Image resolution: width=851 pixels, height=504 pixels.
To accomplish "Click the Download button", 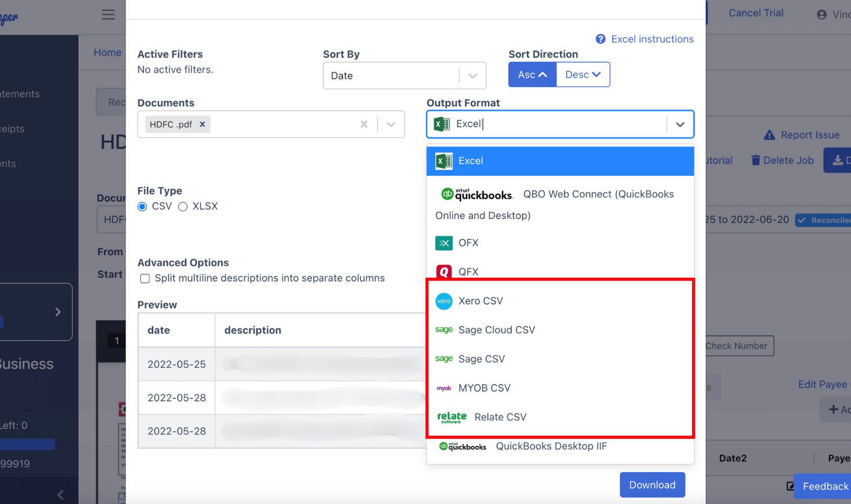I will pyautogui.click(x=652, y=484).
